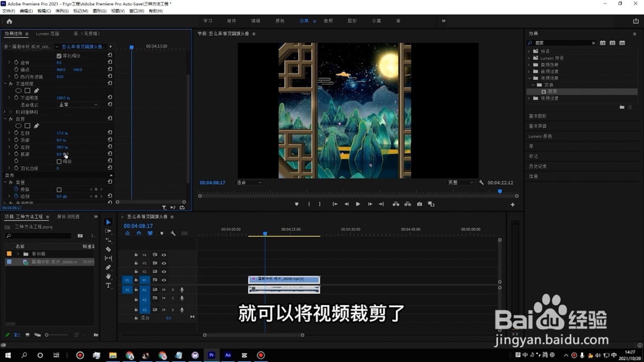The height and width of the screenshot is (362, 644).
Task: Select the Pen tool in toolbox
Action: click(108, 267)
